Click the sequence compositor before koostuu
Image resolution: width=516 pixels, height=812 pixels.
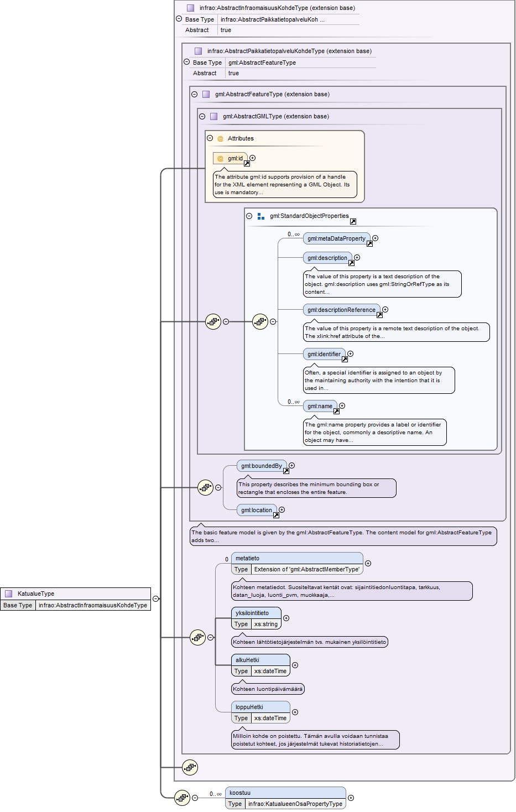click(x=182, y=798)
